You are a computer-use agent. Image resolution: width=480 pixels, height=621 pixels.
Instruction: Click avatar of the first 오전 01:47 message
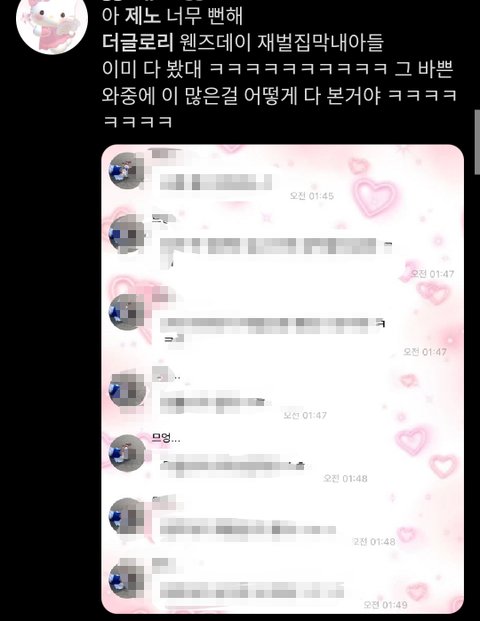(x=127, y=234)
